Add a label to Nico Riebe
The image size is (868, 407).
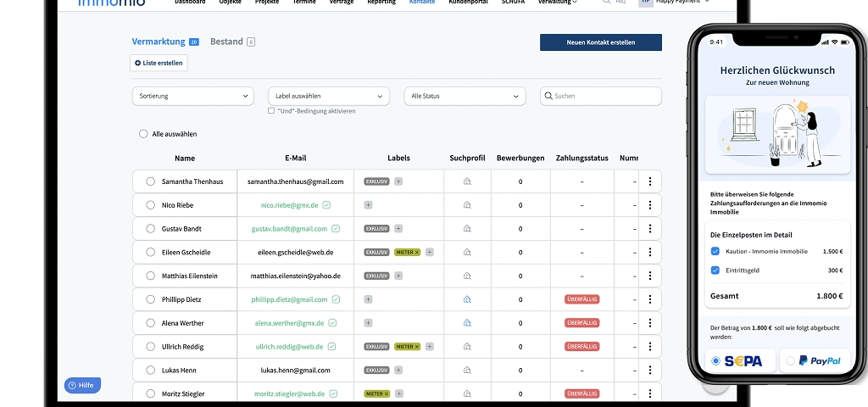(368, 205)
